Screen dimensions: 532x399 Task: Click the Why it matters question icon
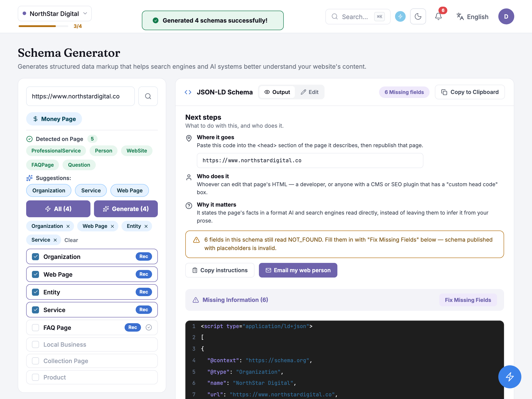pyautogui.click(x=189, y=206)
